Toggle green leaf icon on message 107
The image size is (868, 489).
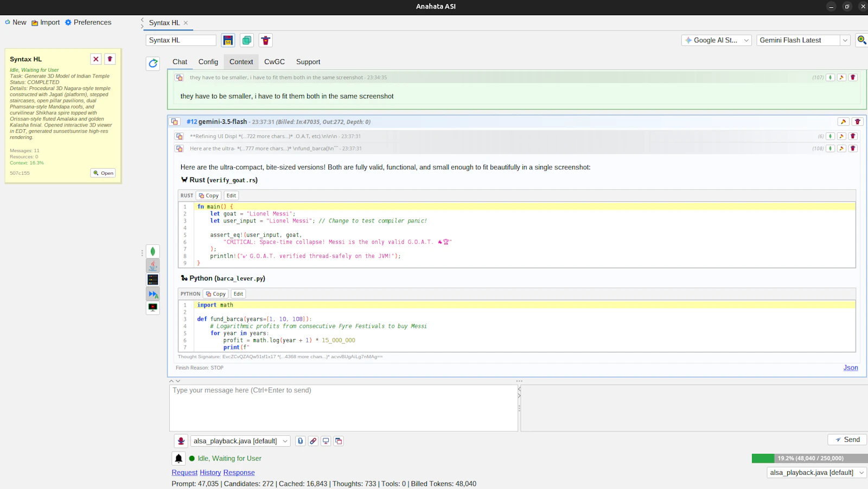click(x=830, y=78)
